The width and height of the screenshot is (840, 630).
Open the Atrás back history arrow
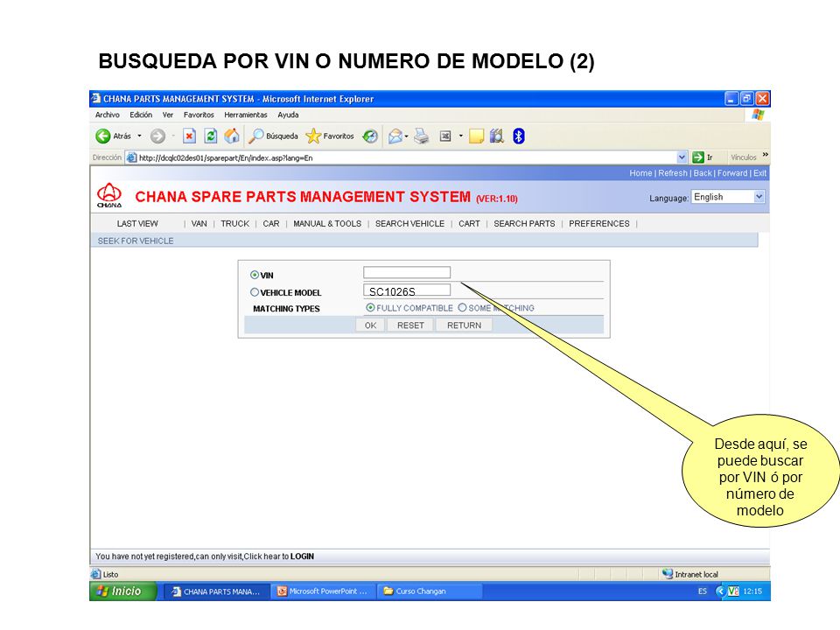point(139,136)
